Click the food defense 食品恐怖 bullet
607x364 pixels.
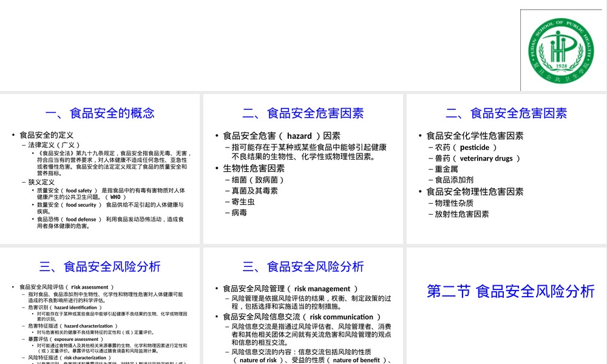pyautogui.click(x=110, y=223)
